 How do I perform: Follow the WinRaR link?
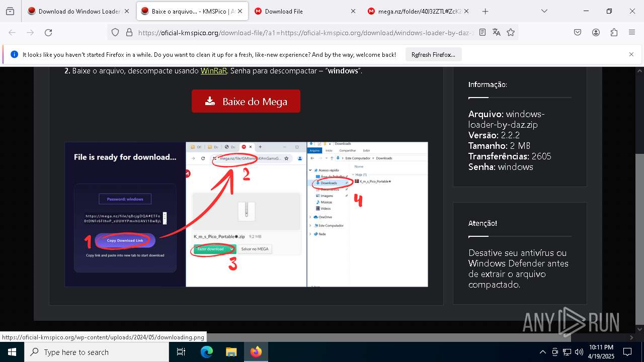coord(213,71)
